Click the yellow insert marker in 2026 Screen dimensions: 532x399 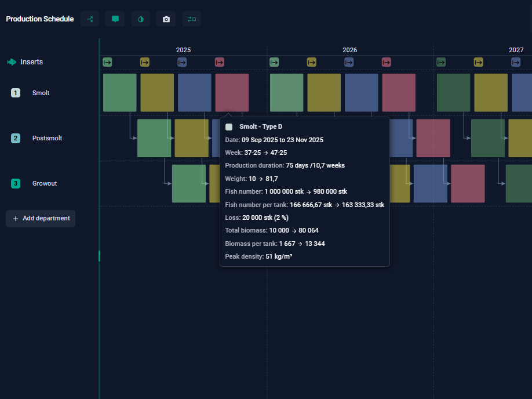[312, 62]
